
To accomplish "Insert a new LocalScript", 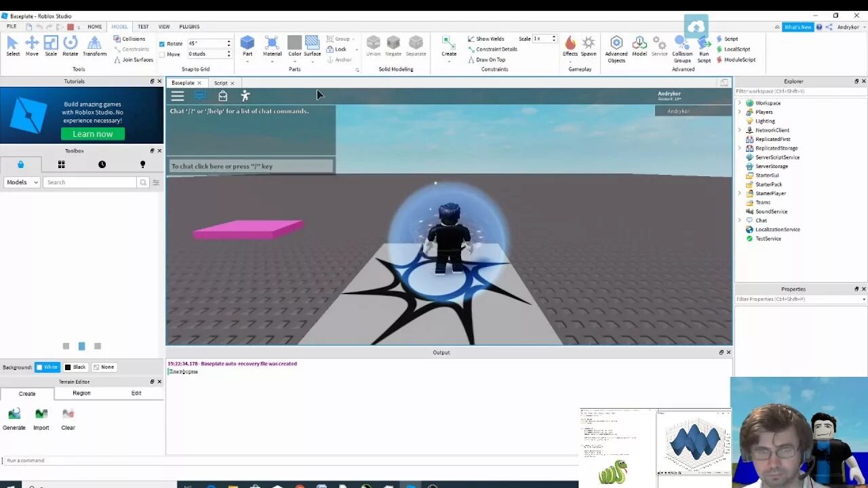I will [733, 49].
